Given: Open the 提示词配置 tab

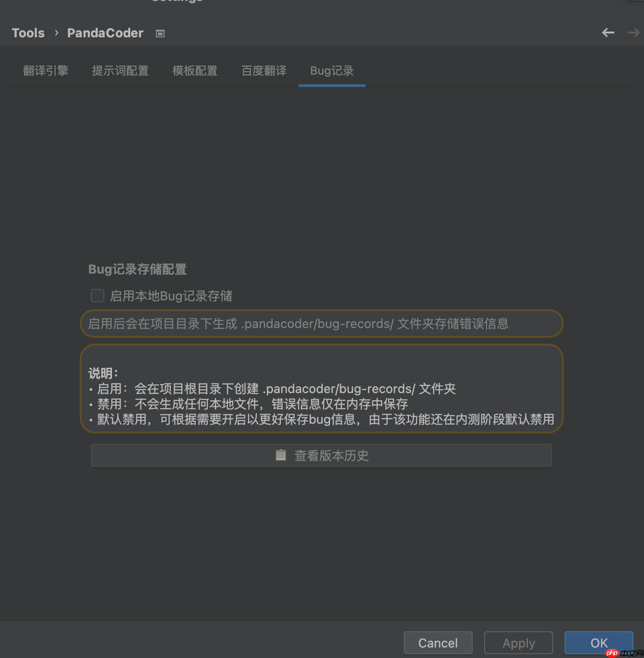Looking at the screenshot, I should pyautogui.click(x=121, y=70).
